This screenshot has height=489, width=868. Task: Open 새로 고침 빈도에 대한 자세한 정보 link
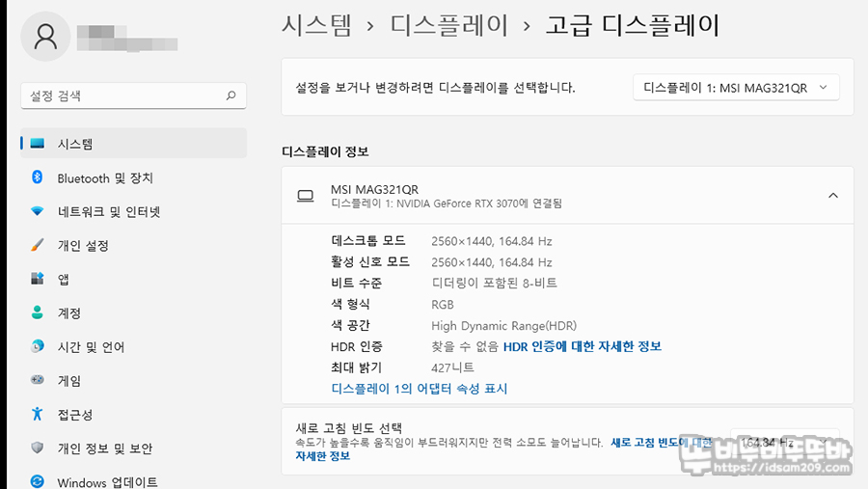point(662,443)
